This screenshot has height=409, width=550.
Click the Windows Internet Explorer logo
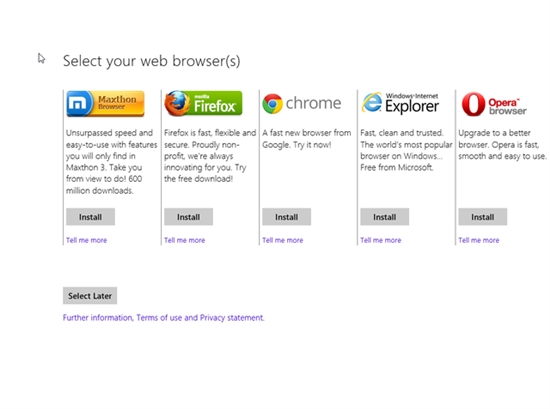point(400,103)
